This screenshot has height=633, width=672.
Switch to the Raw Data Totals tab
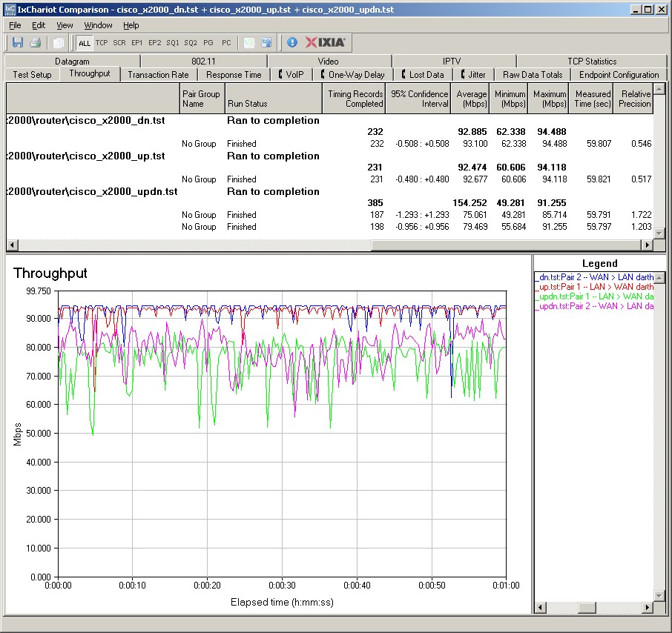coord(533,75)
